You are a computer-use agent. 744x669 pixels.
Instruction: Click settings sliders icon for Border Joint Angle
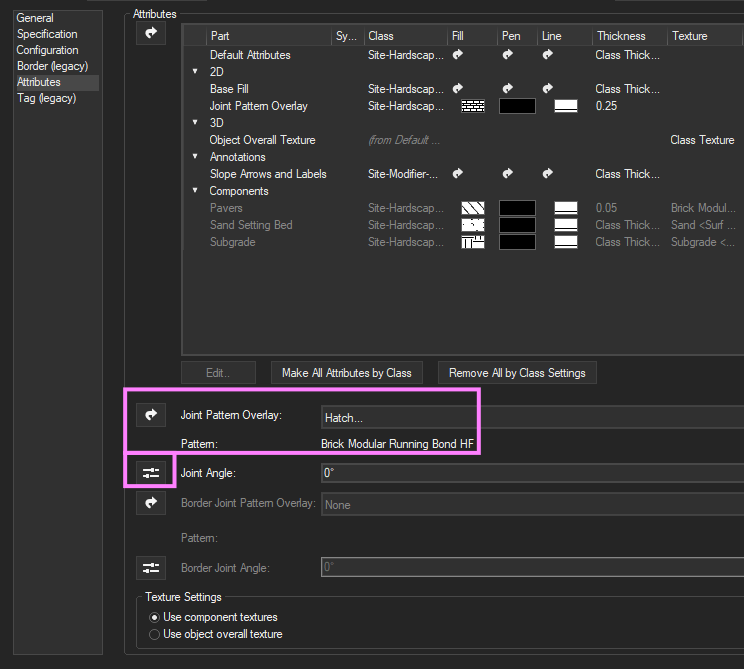[x=151, y=568]
